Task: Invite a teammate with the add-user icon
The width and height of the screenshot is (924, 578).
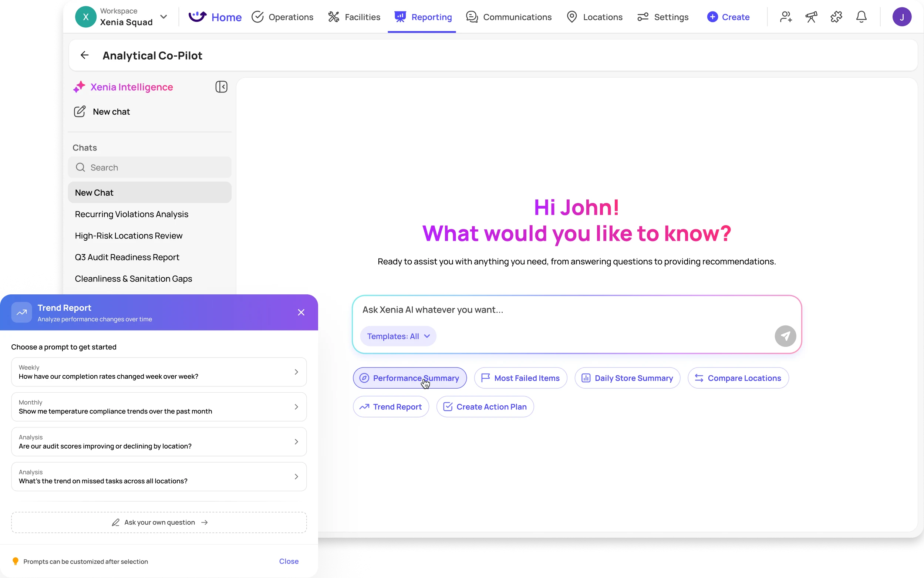Action: (x=785, y=16)
